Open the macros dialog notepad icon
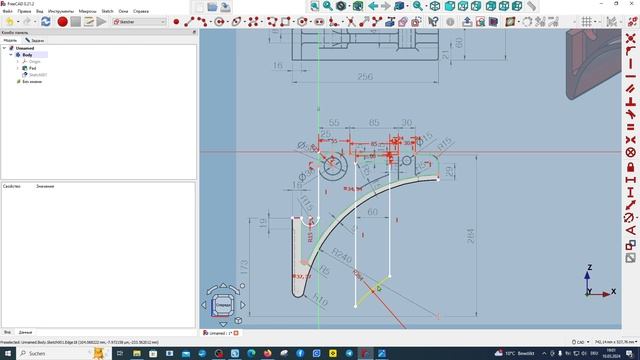 coord(89,22)
